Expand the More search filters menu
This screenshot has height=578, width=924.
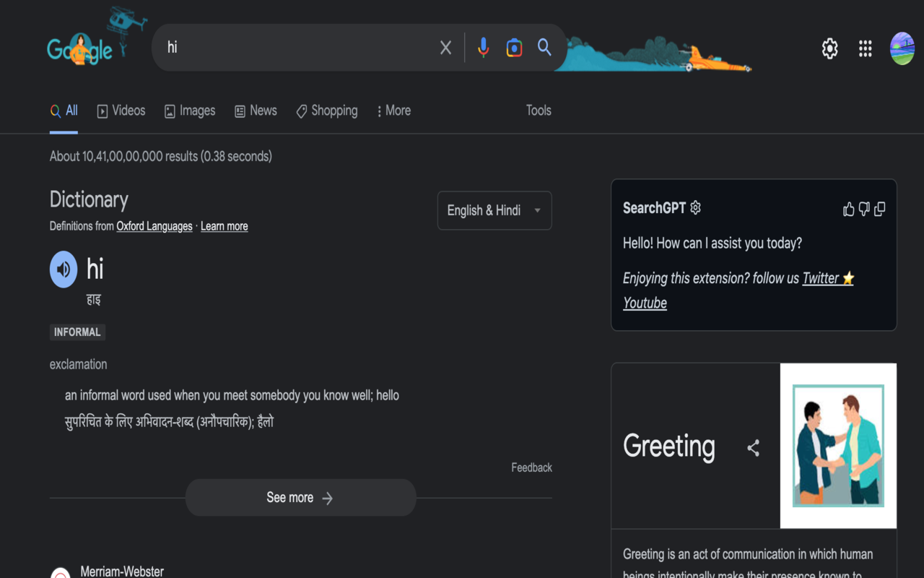tap(393, 111)
